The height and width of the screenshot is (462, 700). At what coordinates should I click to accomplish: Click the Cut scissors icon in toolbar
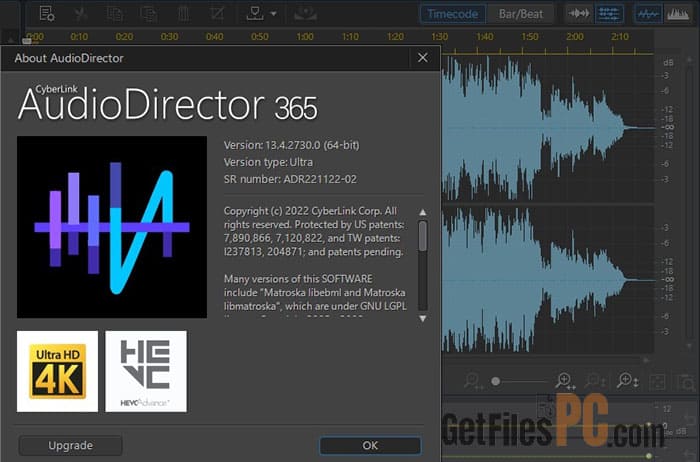point(81,14)
